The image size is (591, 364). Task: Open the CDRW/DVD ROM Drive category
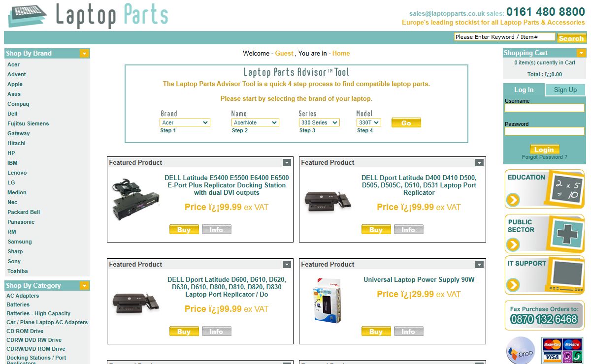(35, 349)
